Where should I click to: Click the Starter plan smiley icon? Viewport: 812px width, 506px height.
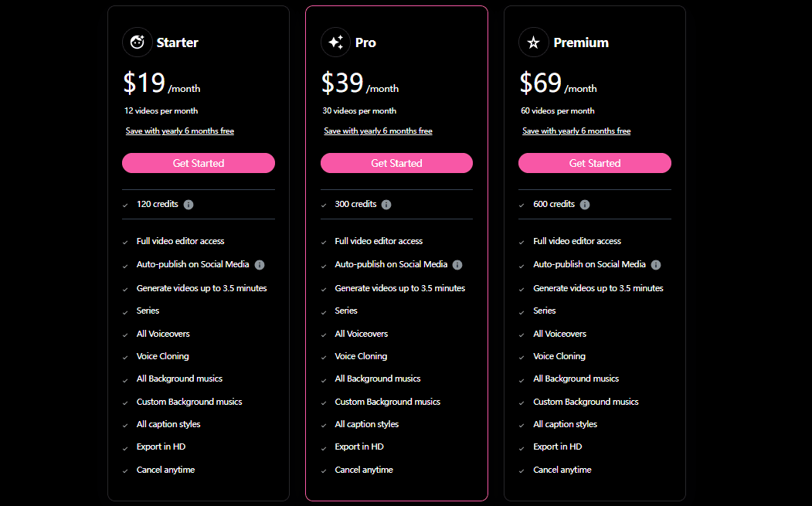click(x=138, y=42)
